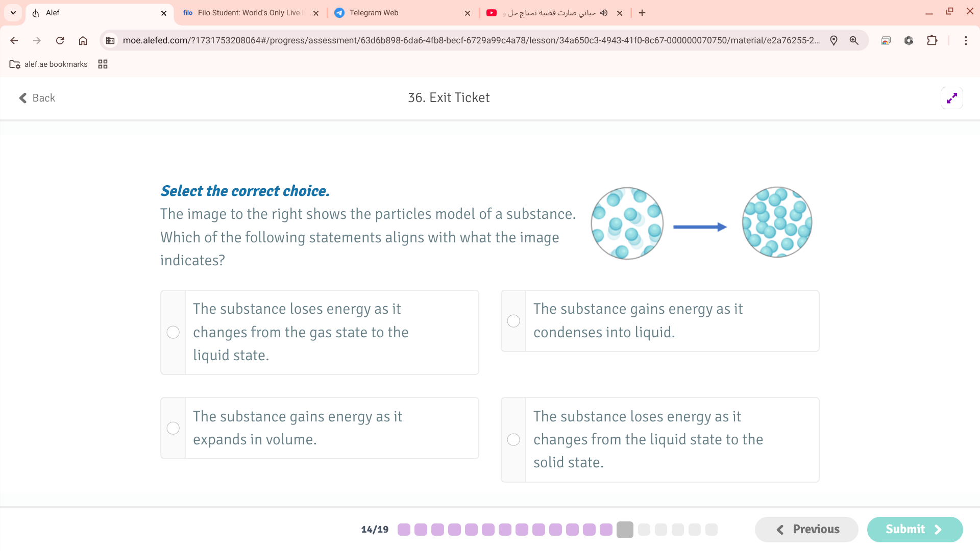
Task: Choose 'liquid state to the solid state' answer
Action: point(513,439)
